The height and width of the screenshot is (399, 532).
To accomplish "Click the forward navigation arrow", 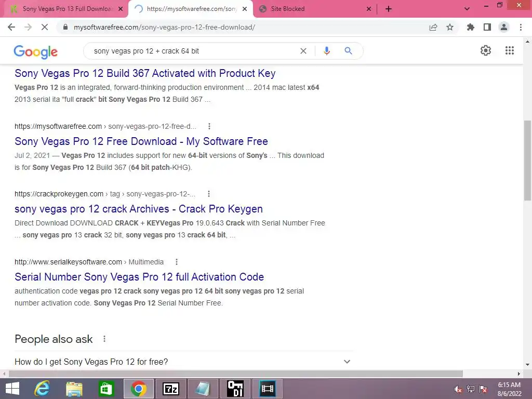I will click(28, 27).
